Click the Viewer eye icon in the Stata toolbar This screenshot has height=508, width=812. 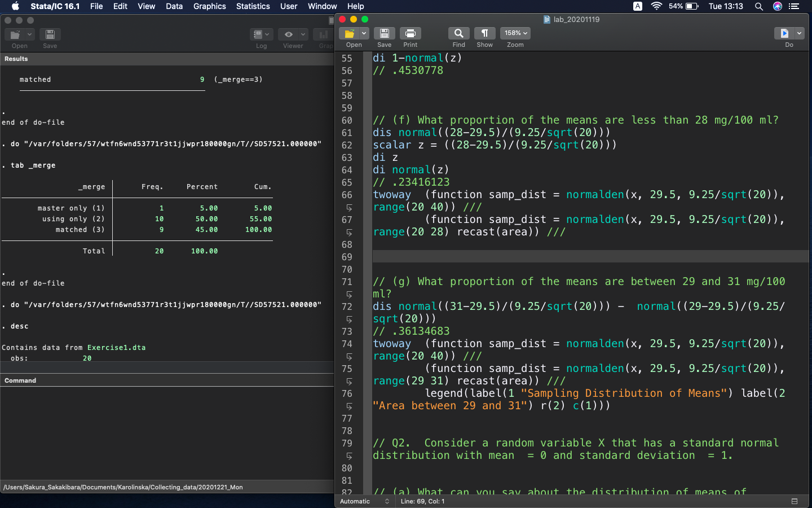(x=289, y=34)
